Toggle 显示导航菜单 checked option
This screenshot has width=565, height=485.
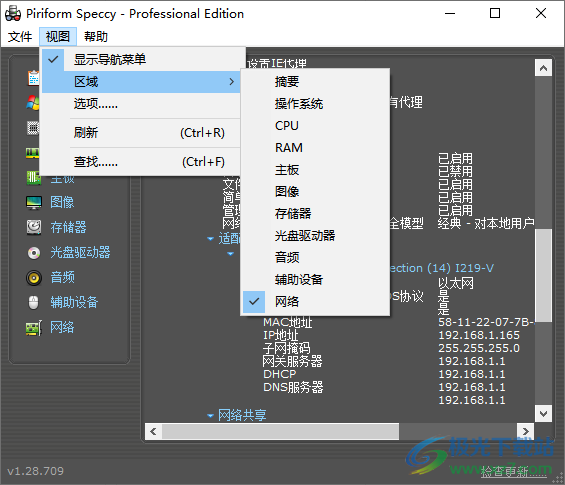click(x=141, y=59)
